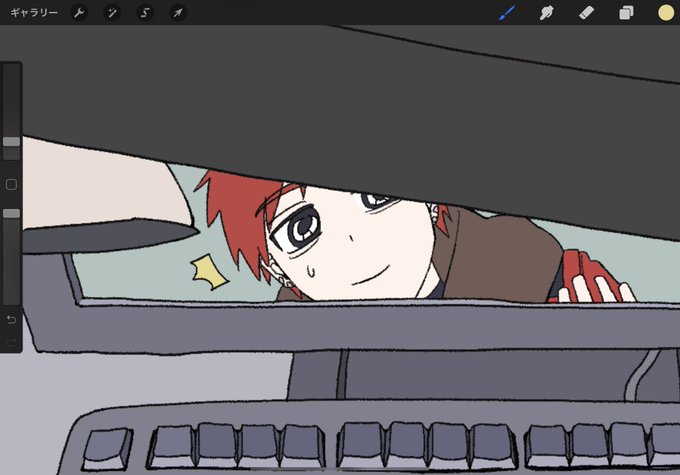Select the Eraser tool

(586, 13)
